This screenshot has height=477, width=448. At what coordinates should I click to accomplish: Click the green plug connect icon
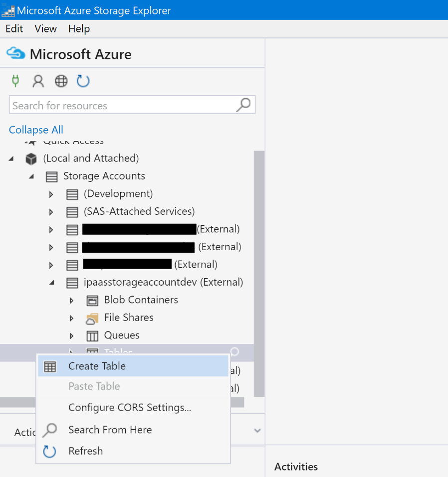click(15, 81)
